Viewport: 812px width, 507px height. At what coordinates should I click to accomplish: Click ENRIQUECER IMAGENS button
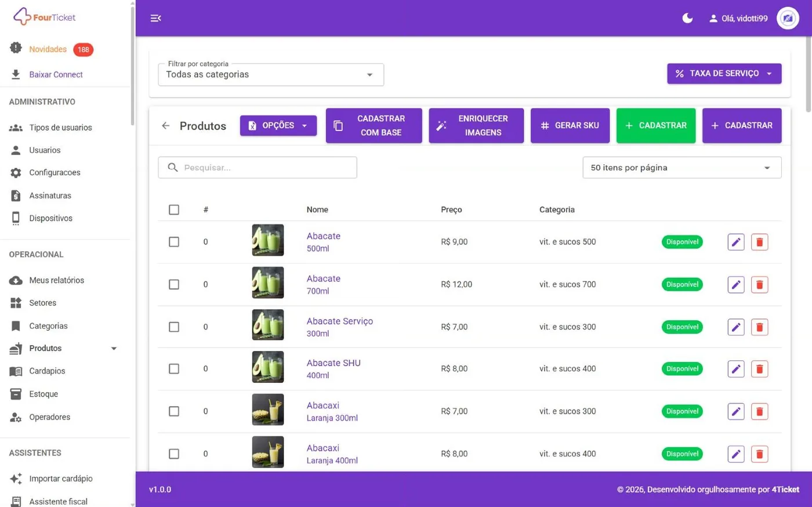(x=476, y=125)
